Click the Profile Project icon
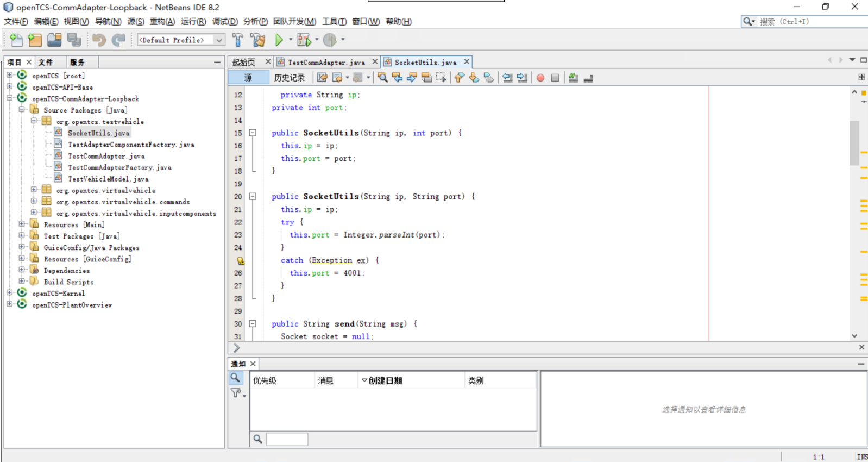 click(x=330, y=40)
